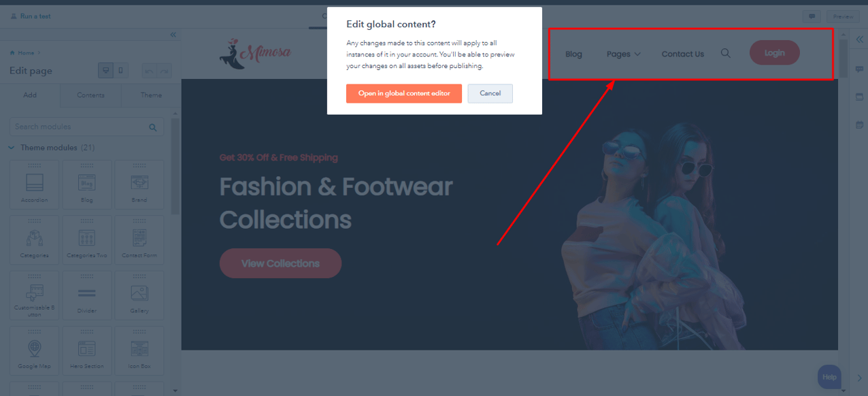Viewport: 868px width, 396px height.
Task: Select the Categories Two module
Action: point(87,240)
